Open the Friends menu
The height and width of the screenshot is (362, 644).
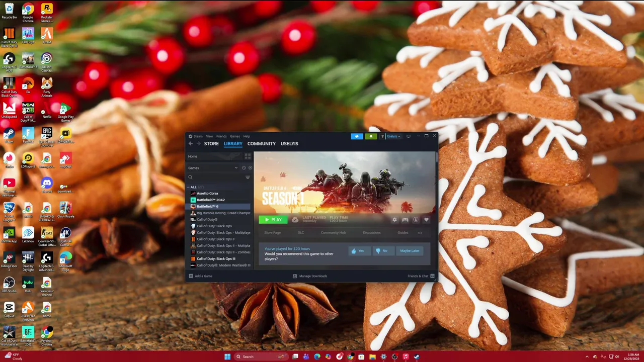(221, 136)
